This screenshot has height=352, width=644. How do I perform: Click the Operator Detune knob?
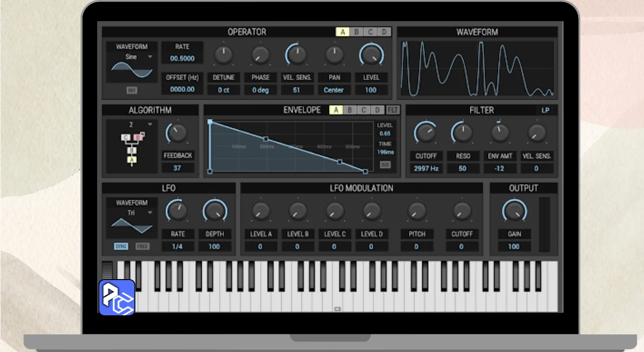pos(223,54)
